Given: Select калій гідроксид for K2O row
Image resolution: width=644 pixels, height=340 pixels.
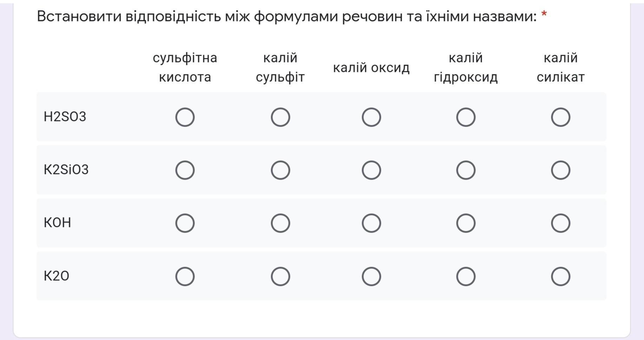Looking at the screenshot, I should pos(466,276).
